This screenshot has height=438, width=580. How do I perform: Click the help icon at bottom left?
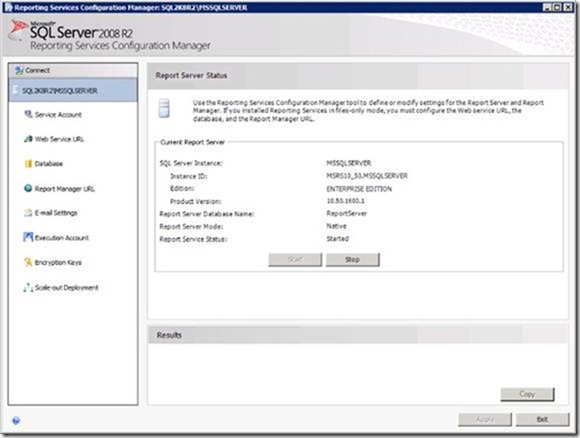[16, 420]
